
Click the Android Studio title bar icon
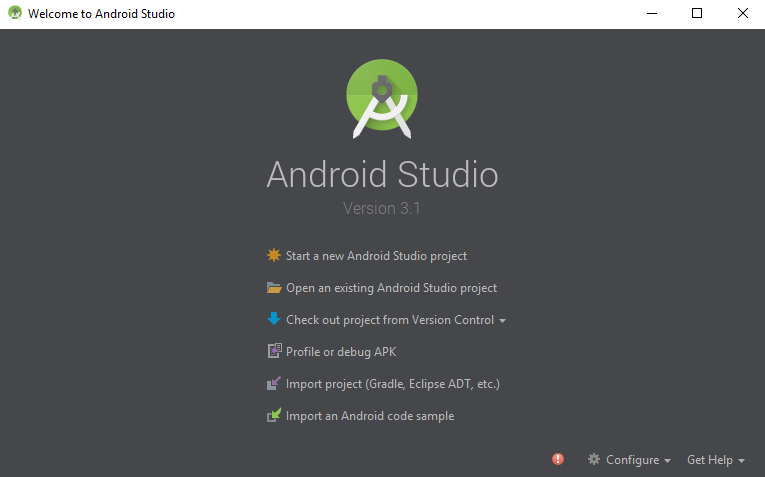coord(15,13)
